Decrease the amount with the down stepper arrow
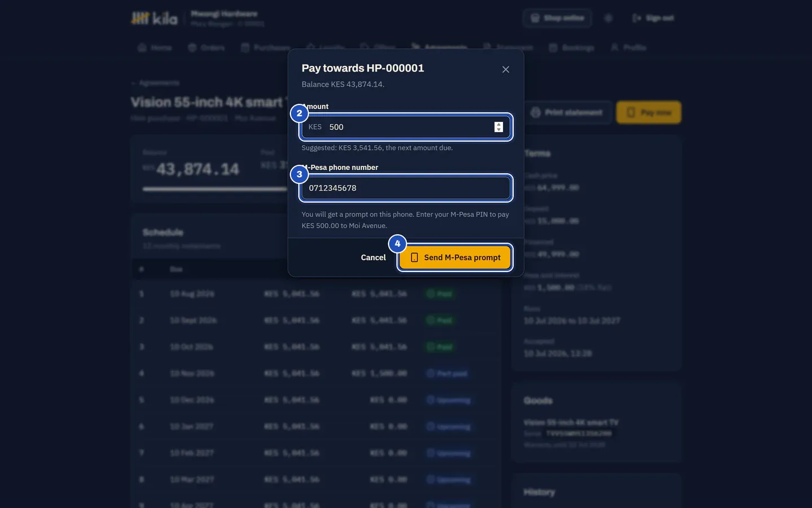The width and height of the screenshot is (812, 508). [x=498, y=130]
